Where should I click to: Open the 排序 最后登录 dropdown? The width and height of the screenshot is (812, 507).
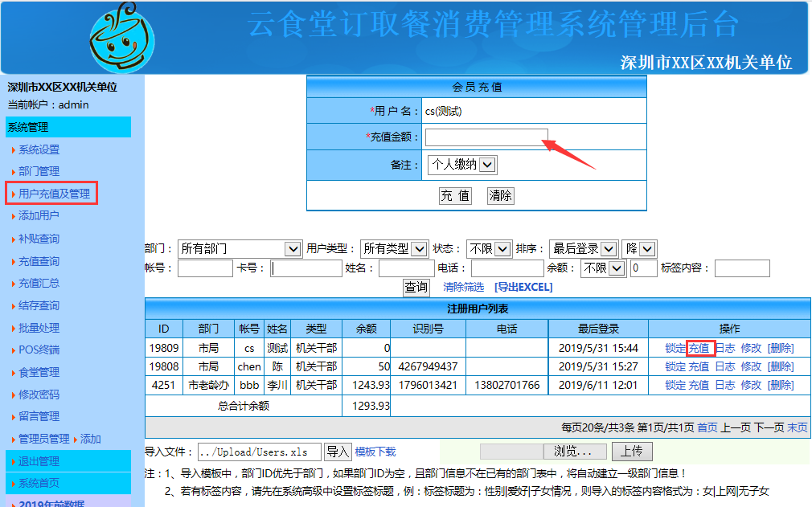click(x=583, y=249)
